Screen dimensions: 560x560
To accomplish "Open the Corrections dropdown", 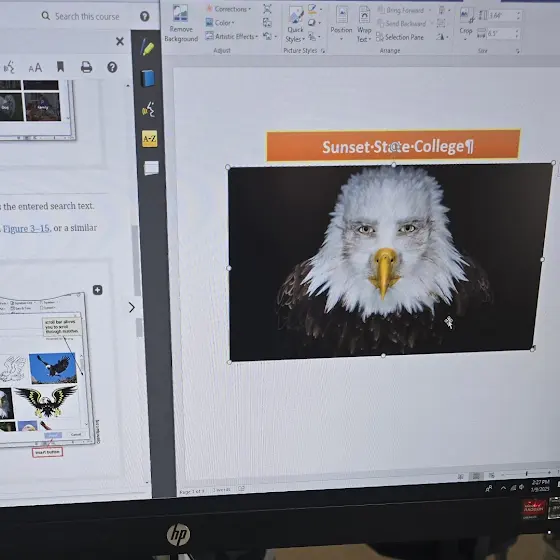I will pyautogui.click(x=229, y=9).
